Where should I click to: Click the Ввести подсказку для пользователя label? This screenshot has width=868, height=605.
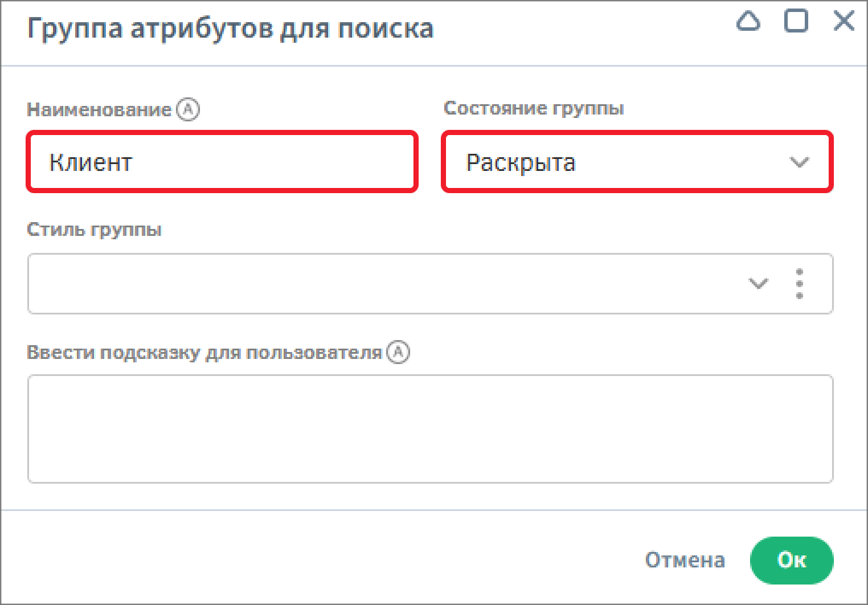point(204,353)
